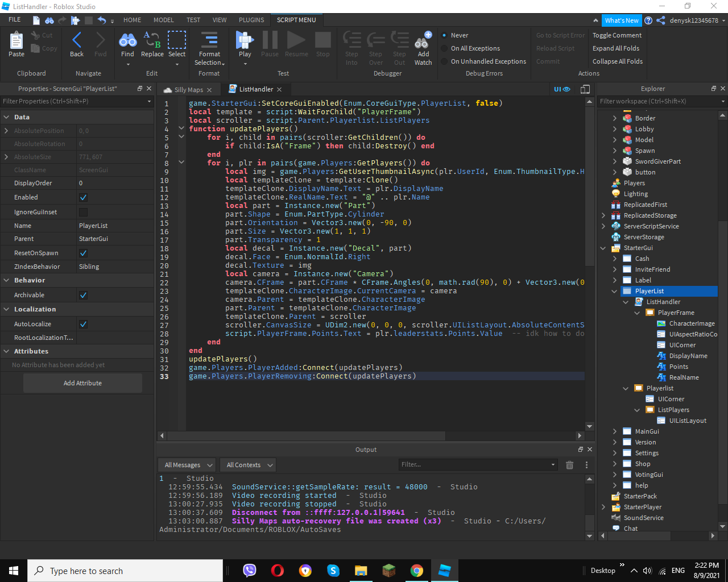Click the Find binoculars icon
728x582 pixels.
click(x=127, y=41)
